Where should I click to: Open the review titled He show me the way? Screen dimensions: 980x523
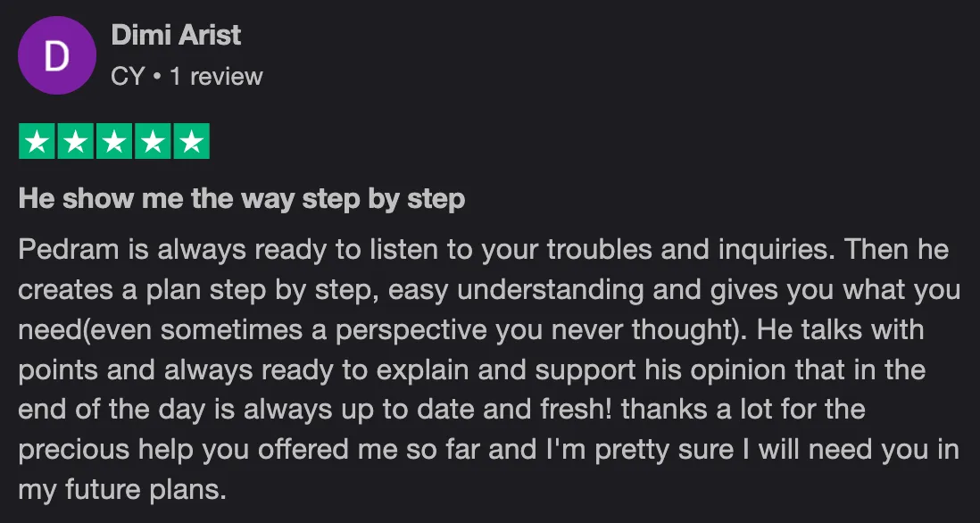pos(242,199)
